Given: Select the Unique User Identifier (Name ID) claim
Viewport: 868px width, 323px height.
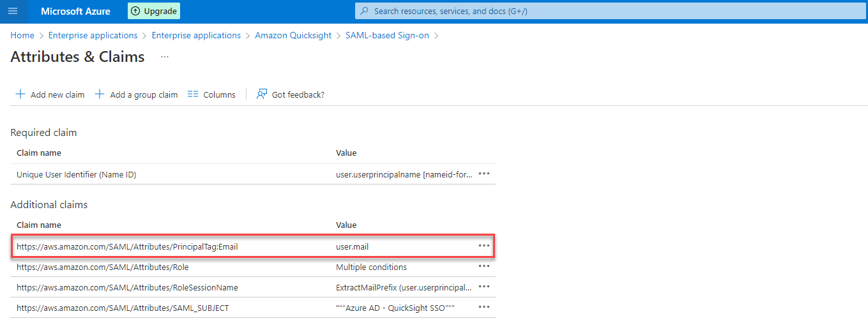Looking at the screenshot, I should click(77, 174).
